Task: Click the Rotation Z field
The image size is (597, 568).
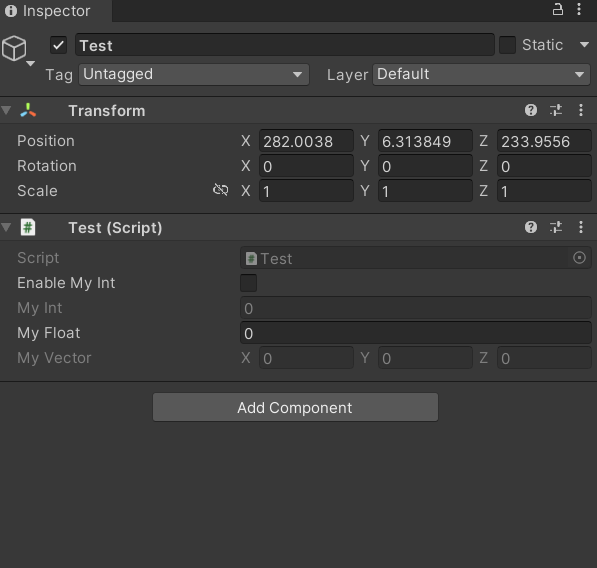Action: coord(544,166)
